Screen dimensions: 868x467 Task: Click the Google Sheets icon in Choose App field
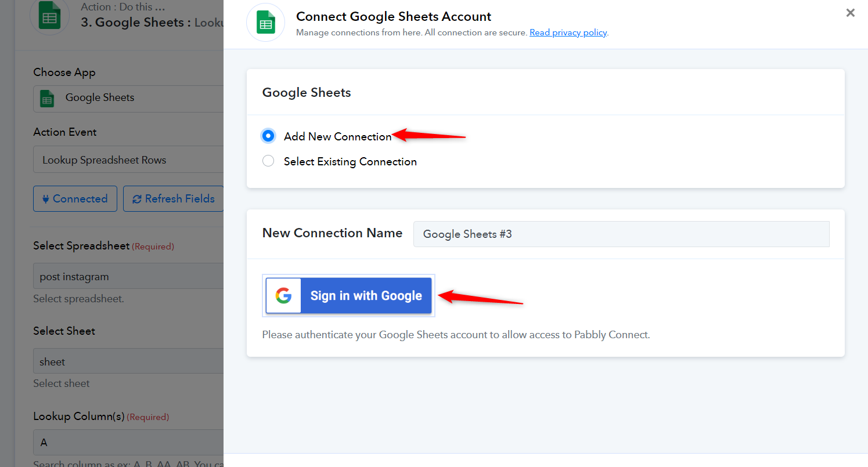tap(47, 98)
